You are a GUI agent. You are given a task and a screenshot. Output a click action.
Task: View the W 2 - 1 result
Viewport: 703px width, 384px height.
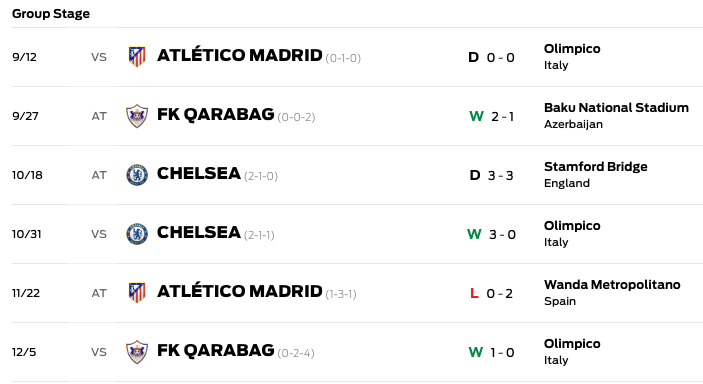tap(491, 117)
